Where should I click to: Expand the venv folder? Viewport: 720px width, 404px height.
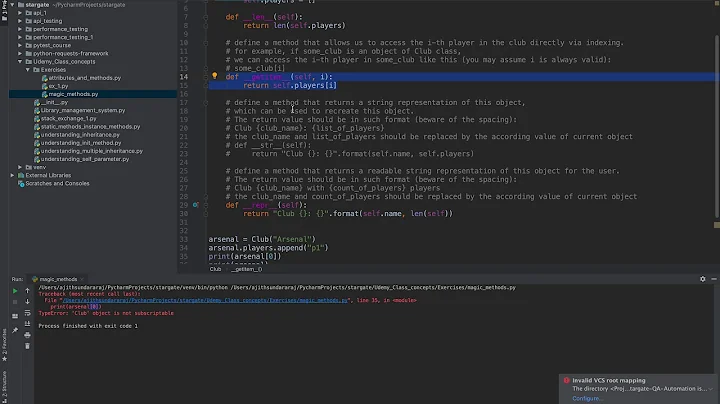[x=20, y=167]
